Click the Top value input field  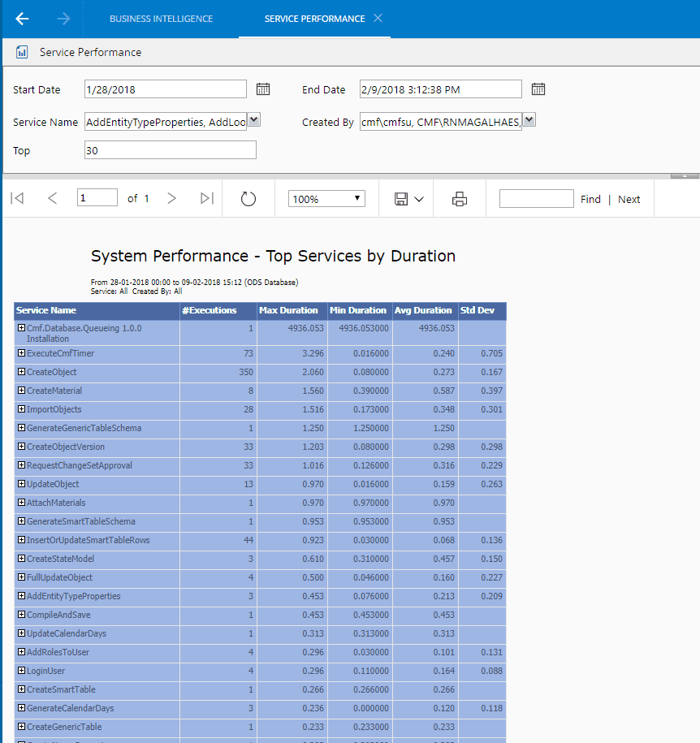[x=170, y=150]
